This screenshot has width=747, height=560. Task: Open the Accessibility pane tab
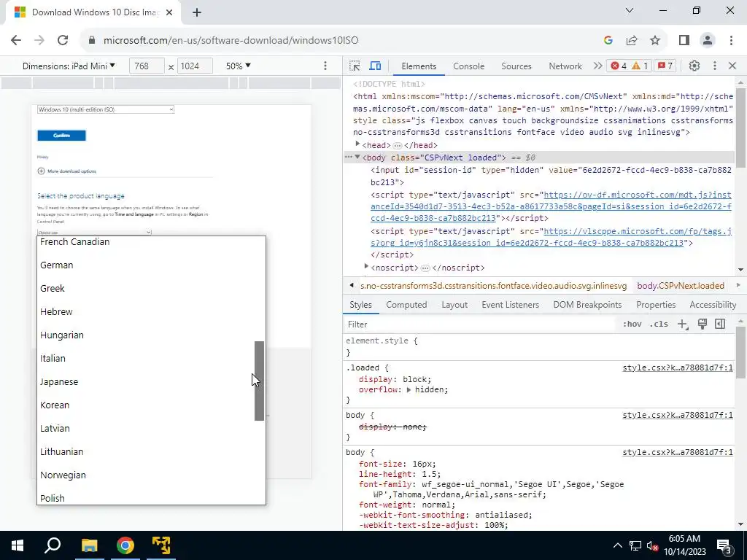point(713,305)
